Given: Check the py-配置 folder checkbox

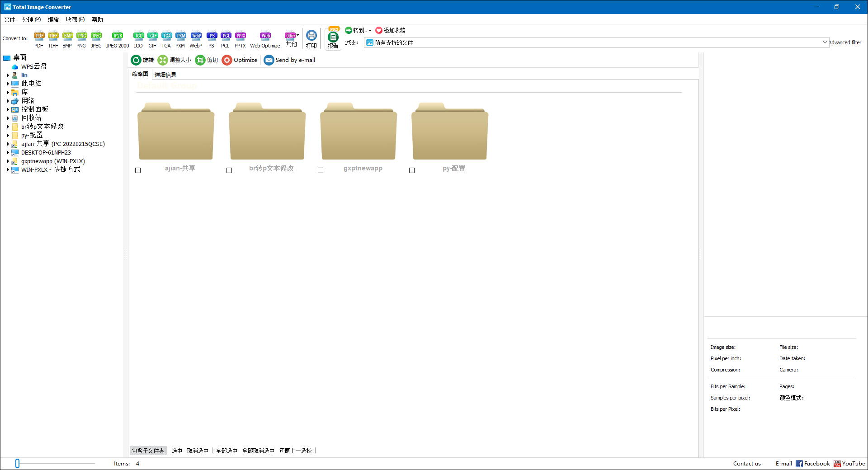Looking at the screenshot, I should [412, 170].
